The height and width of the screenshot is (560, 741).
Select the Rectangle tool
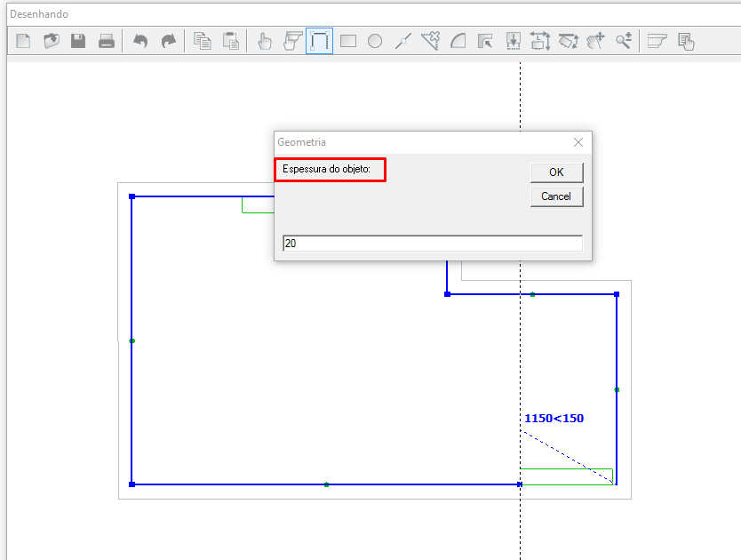pos(347,41)
